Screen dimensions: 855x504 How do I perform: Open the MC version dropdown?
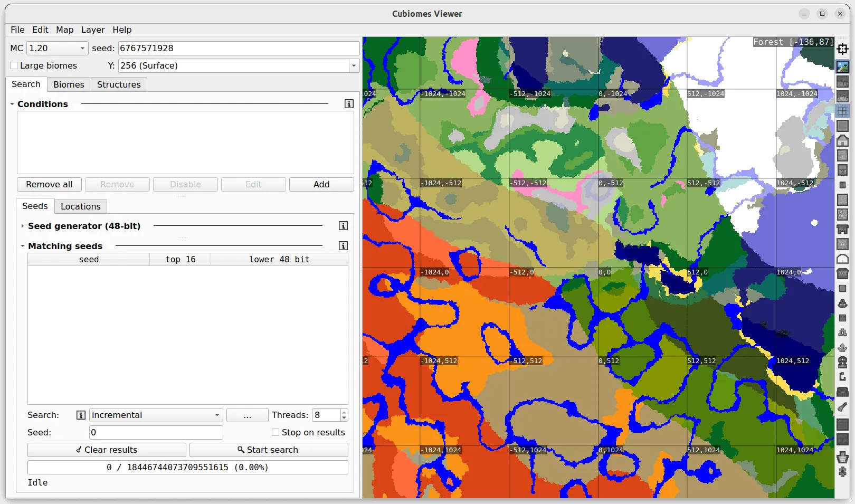(57, 48)
